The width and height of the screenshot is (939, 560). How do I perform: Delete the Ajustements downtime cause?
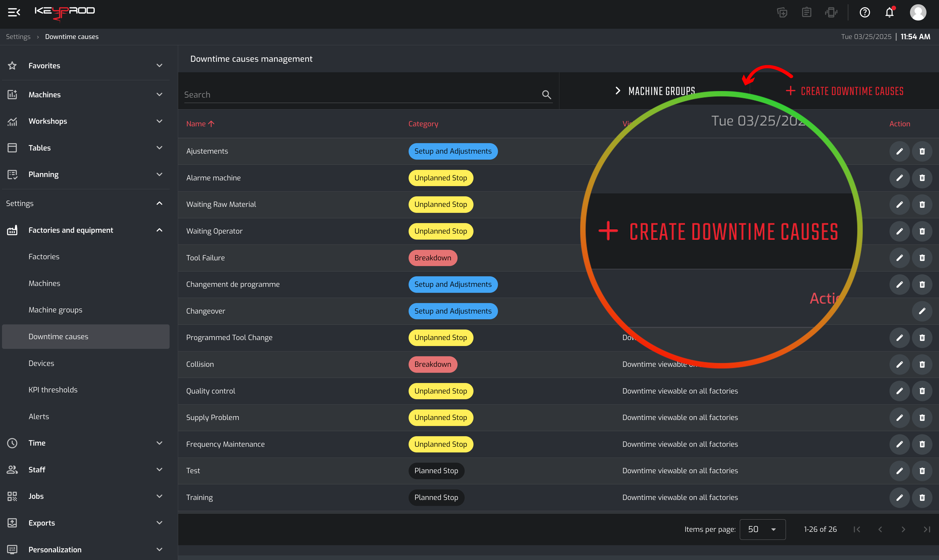922,151
